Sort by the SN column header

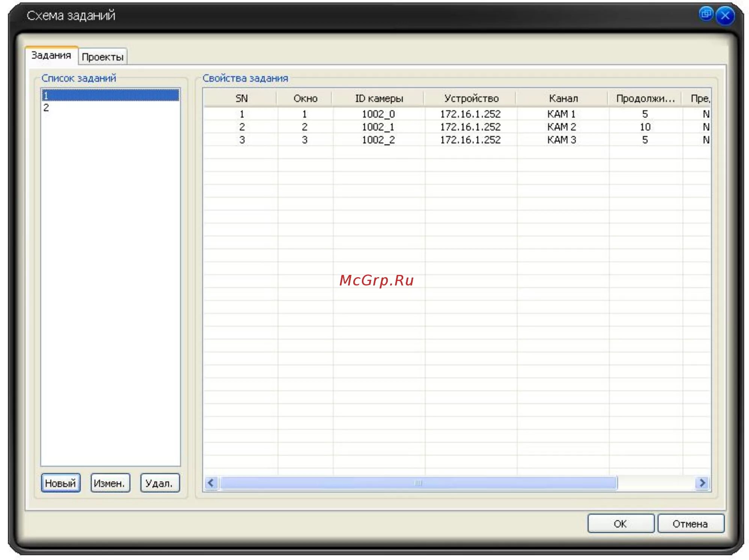[x=241, y=98]
